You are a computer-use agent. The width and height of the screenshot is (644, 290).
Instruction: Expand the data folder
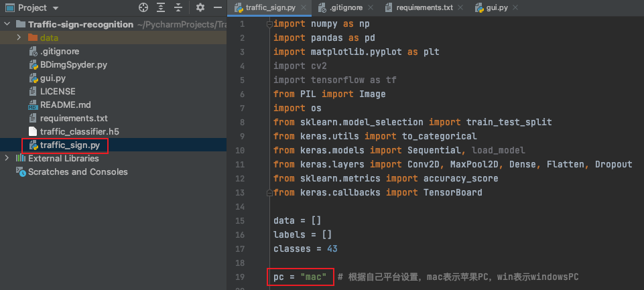[x=20, y=38]
